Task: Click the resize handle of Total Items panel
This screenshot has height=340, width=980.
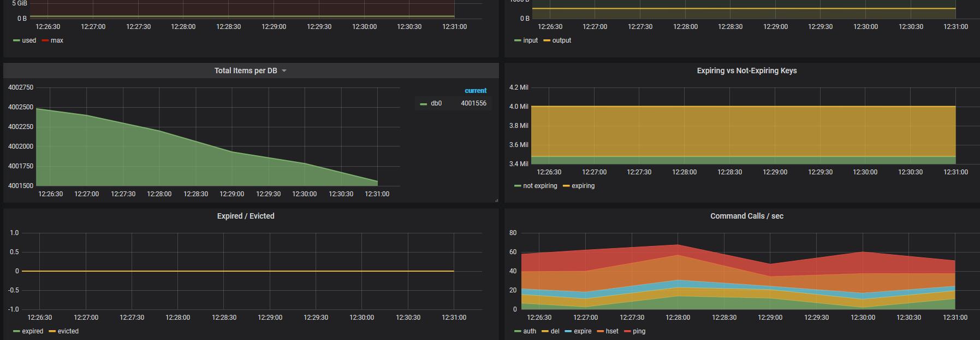Action: (x=496, y=200)
